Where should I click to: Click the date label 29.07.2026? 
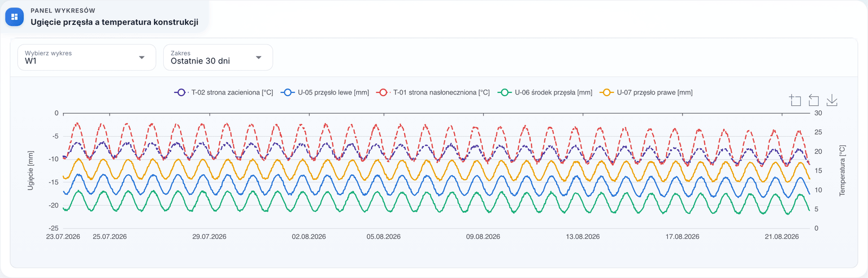point(209,237)
